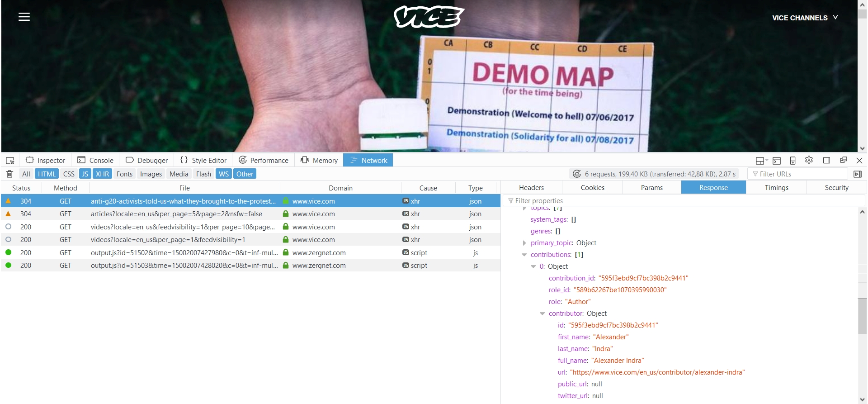The height and width of the screenshot is (404, 868).
Task: Expand the primary_topic object
Action: (x=524, y=243)
